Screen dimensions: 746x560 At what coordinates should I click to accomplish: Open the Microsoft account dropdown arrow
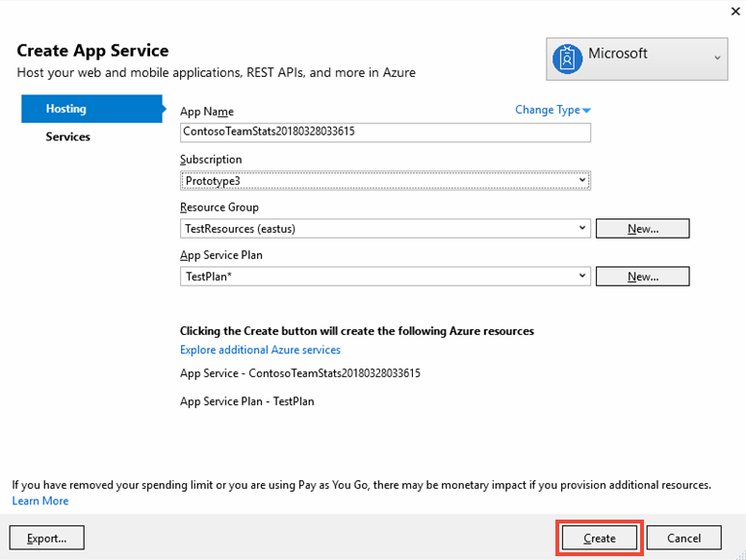[x=717, y=58]
